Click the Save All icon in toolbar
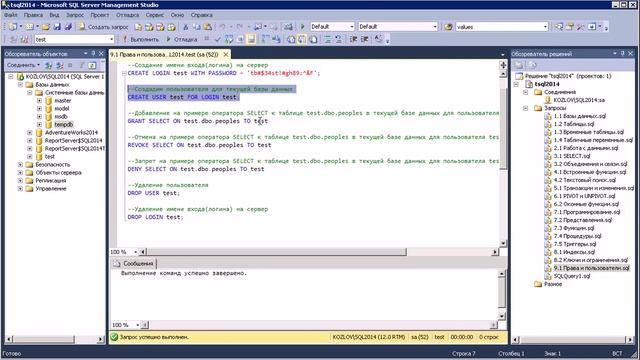 pos(68,27)
